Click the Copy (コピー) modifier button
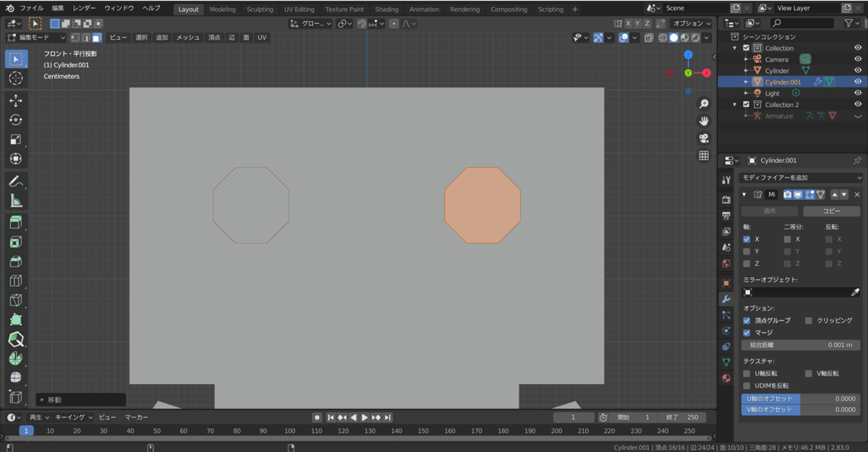 (x=831, y=211)
